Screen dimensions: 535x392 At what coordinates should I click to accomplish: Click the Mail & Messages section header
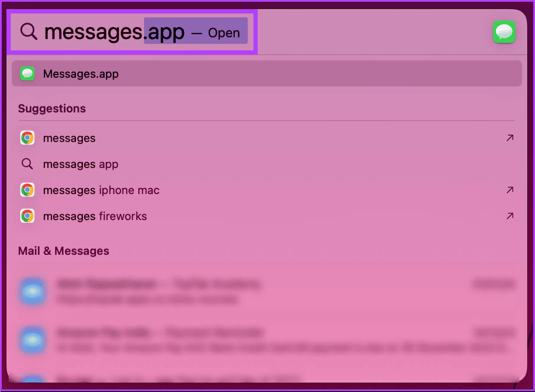(x=64, y=251)
